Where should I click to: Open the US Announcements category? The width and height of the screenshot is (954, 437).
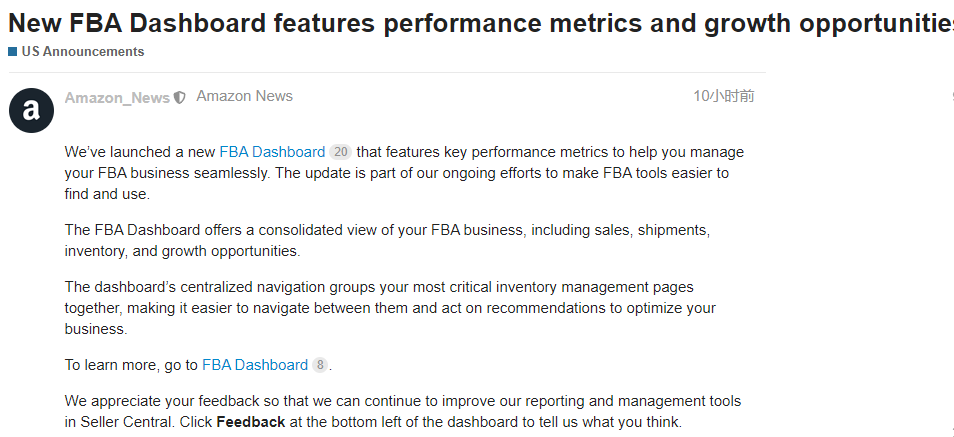[83, 52]
